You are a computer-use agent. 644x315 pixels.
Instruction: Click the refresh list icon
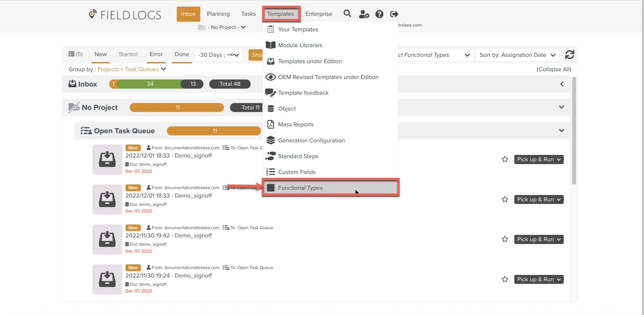click(569, 55)
